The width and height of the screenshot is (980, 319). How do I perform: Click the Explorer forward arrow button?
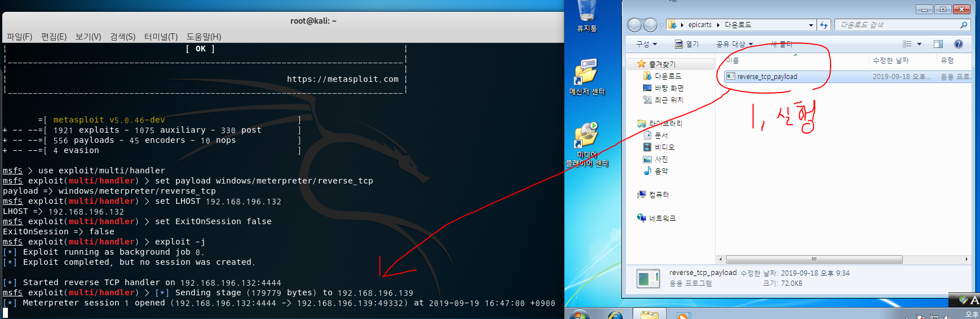coord(650,25)
